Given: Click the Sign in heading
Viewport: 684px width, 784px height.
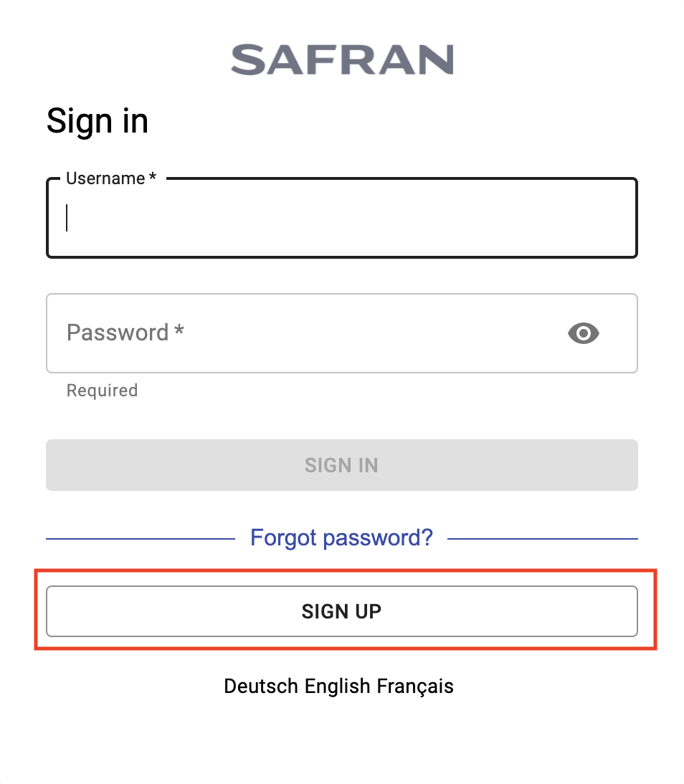Looking at the screenshot, I should 98,120.
